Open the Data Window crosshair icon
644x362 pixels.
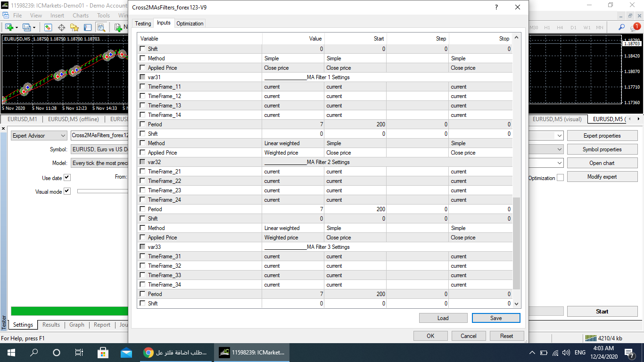61,27
